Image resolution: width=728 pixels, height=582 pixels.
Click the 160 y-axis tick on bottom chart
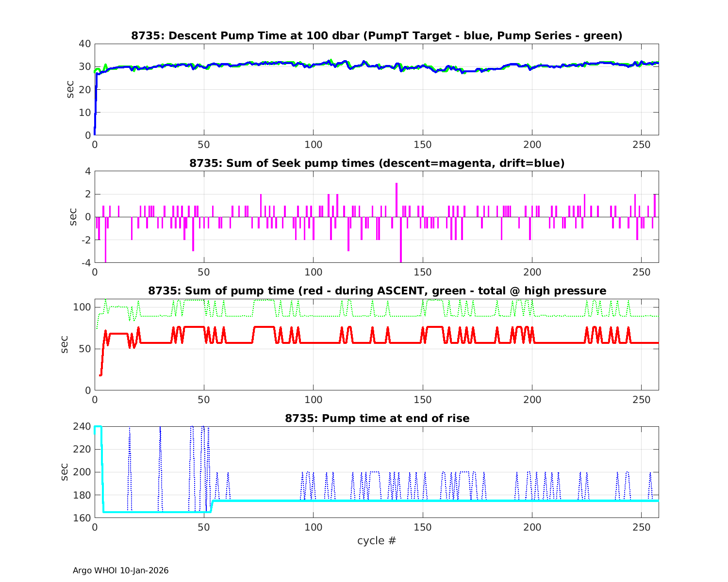(x=83, y=518)
